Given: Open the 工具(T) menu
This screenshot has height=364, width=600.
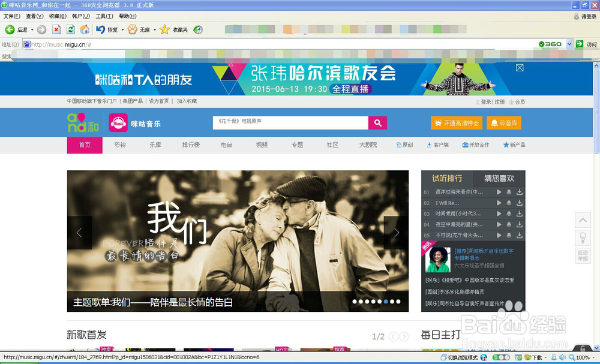Looking at the screenshot, I should [104, 16].
